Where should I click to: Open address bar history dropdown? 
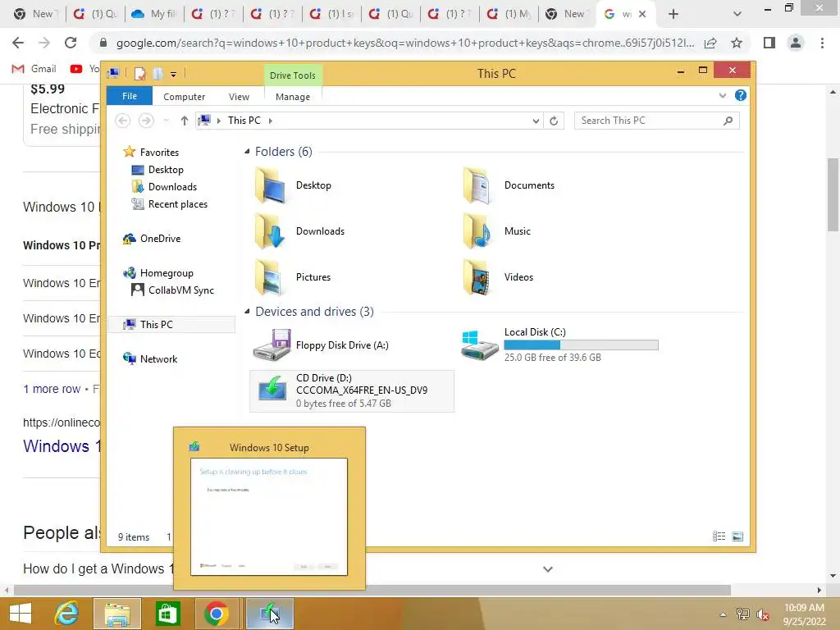click(x=536, y=121)
